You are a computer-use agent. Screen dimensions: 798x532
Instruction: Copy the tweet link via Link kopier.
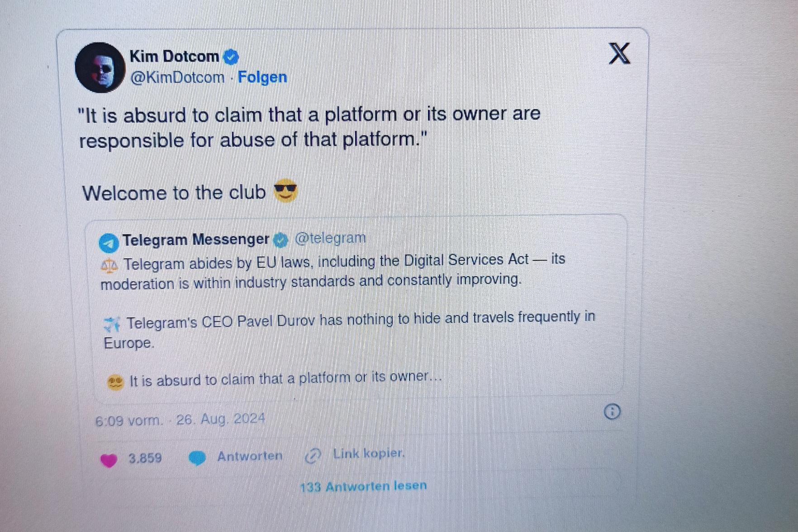369,453
